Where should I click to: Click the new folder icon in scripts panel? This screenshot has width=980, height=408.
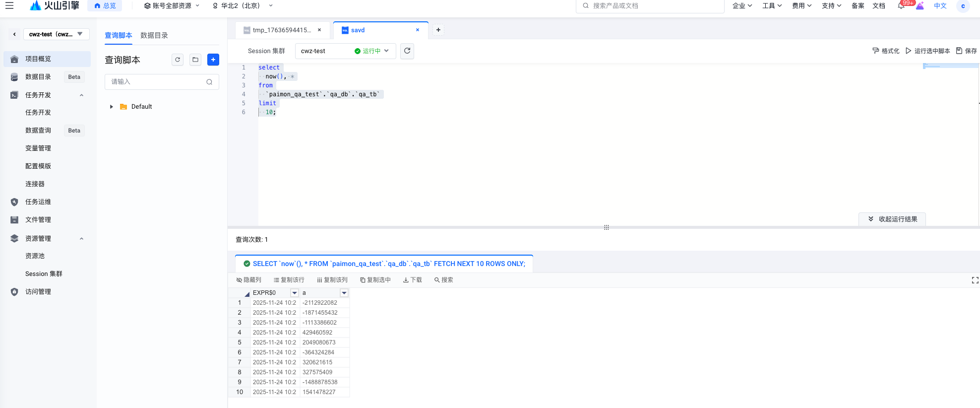click(x=195, y=60)
